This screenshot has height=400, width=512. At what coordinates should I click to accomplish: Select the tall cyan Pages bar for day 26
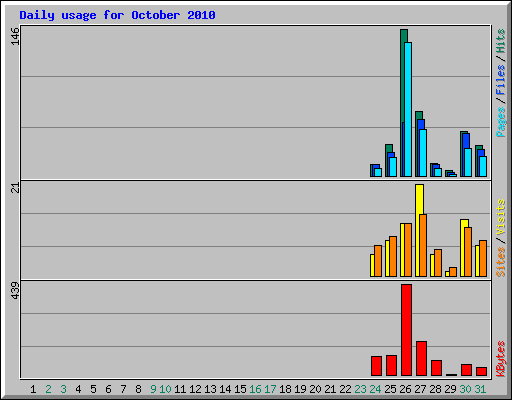click(x=408, y=109)
